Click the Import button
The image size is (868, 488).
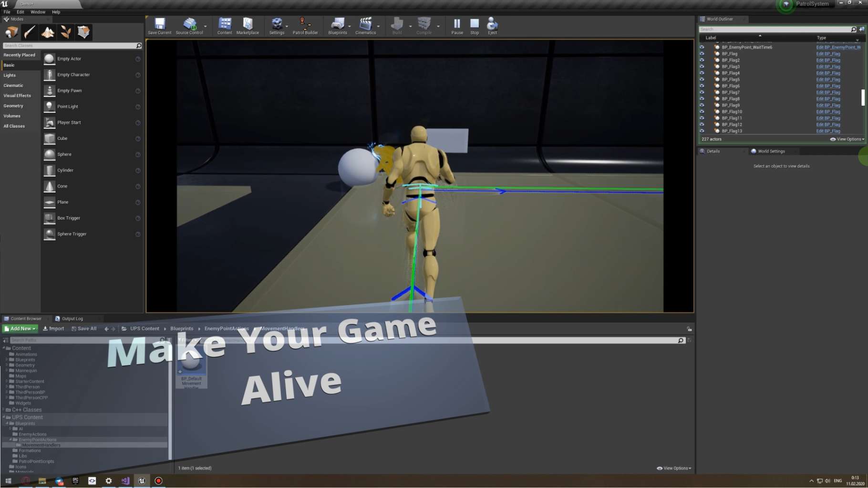coord(53,329)
